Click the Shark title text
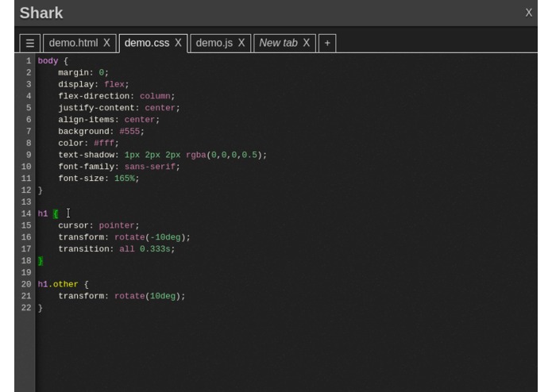This screenshot has height=392, width=552. [x=41, y=13]
